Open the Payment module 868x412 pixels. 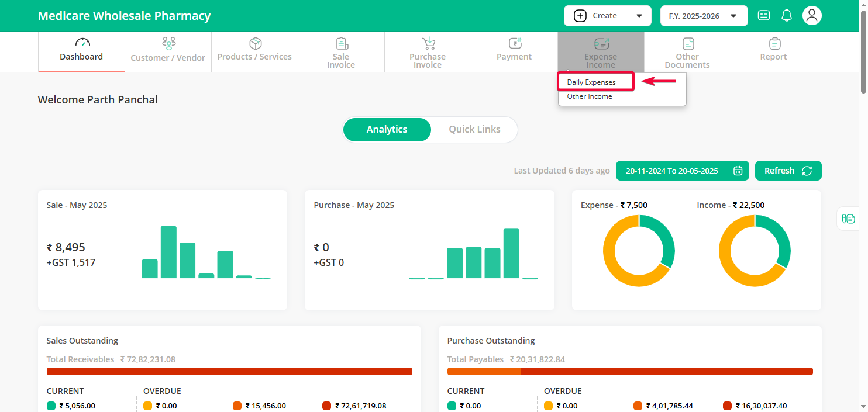tap(514, 51)
